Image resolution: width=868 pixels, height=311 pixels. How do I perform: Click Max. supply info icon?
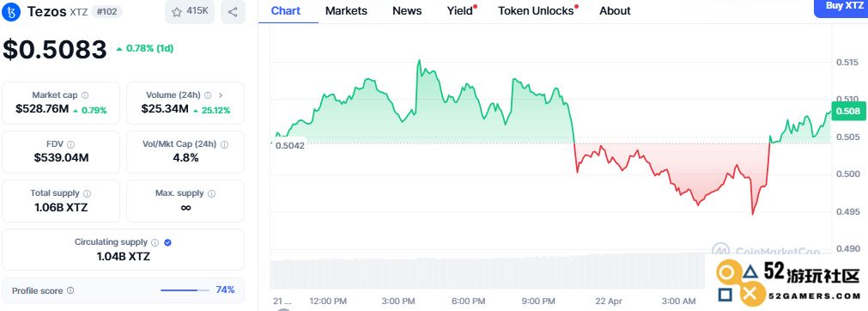click(x=211, y=193)
